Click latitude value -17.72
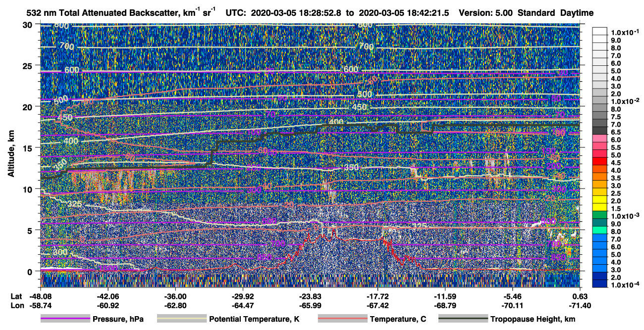This screenshot has width=644, height=330. (x=377, y=296)
